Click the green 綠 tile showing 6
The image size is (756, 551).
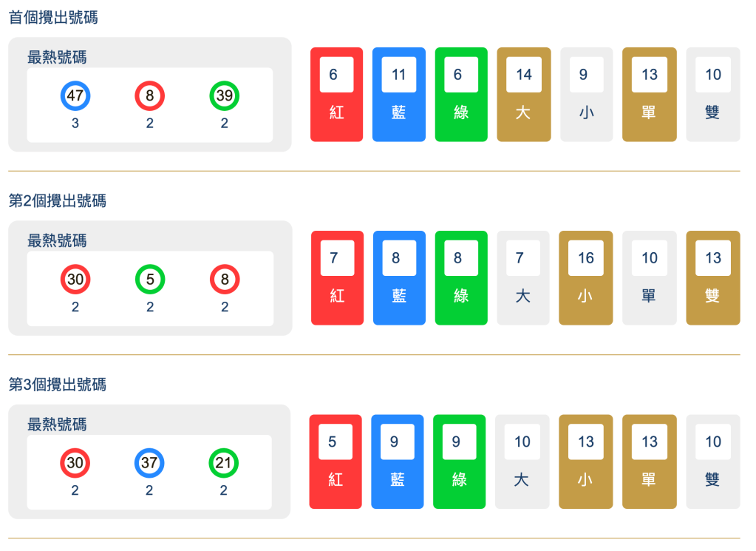click(461, 95)
